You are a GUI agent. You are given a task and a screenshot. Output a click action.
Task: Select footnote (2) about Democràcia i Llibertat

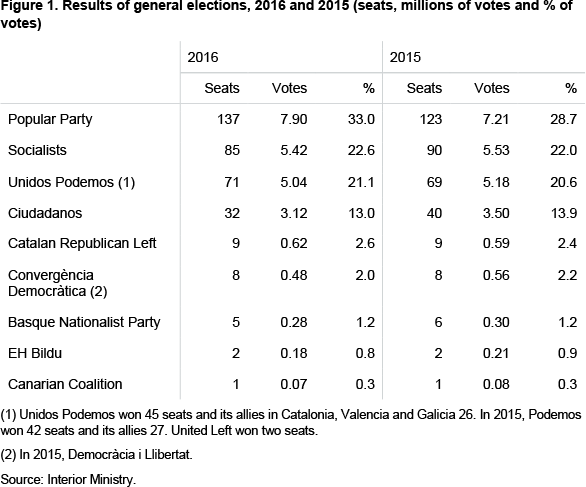click(x=96, y=454)
